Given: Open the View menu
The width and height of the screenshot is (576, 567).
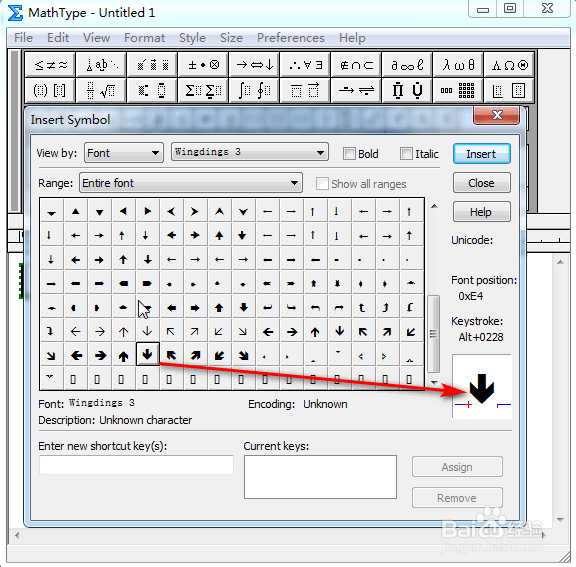Looking at the screenshot, I should point(96,38).
